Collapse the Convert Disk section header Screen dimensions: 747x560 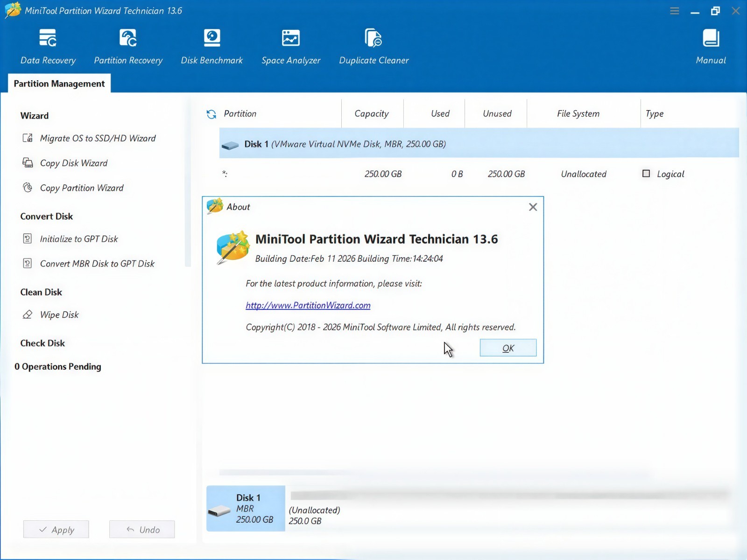pos(47,216)
